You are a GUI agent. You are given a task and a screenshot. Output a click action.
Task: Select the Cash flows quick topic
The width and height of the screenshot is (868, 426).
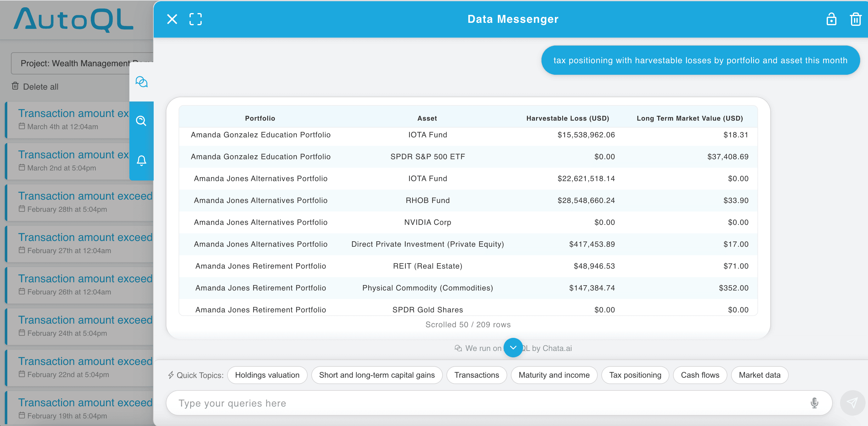coord(700,375)
